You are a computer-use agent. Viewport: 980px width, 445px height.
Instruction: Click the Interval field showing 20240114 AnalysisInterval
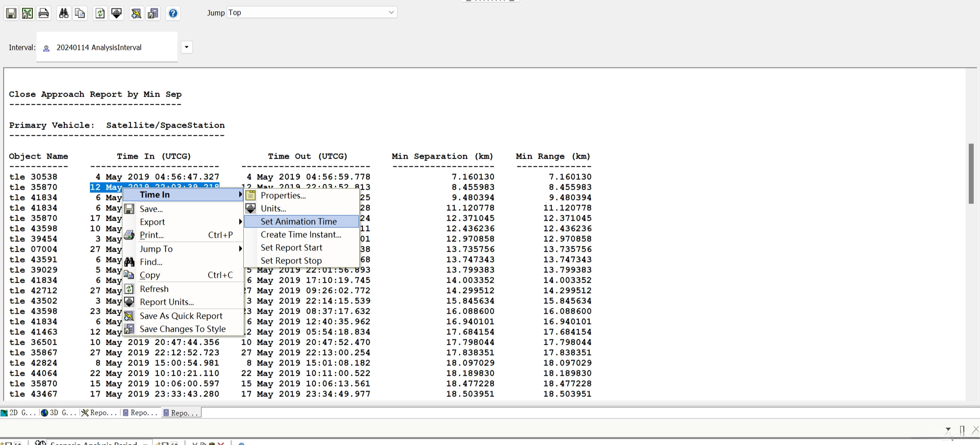[x=107, y=47]
